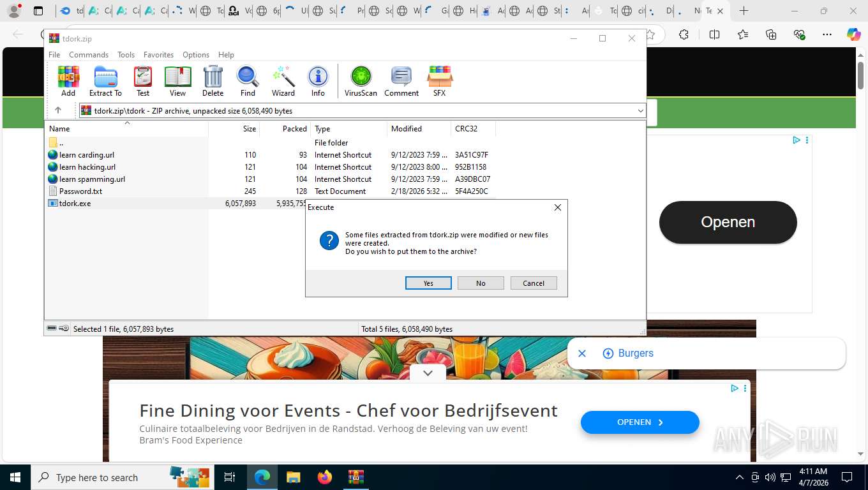
Task: Expand the archive path dropdown
Action: 640,111
